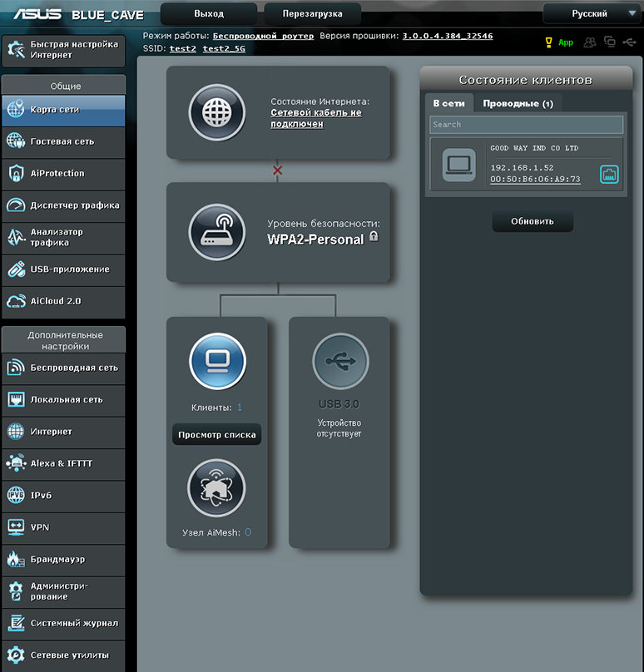Open Анализатор трафика page
Viewport: 644px width, 672px height.
coord(63,237)
